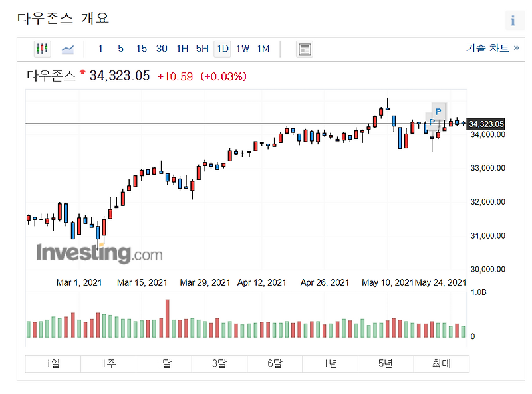Click the 33,000.00 axis label

(488, 168)
